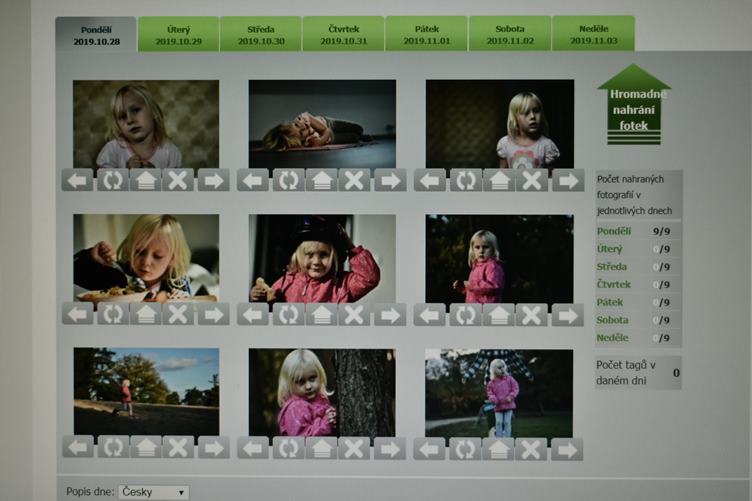
Task: Move the pink jacket dark forest photo left
Action: (x=429, y=315)
